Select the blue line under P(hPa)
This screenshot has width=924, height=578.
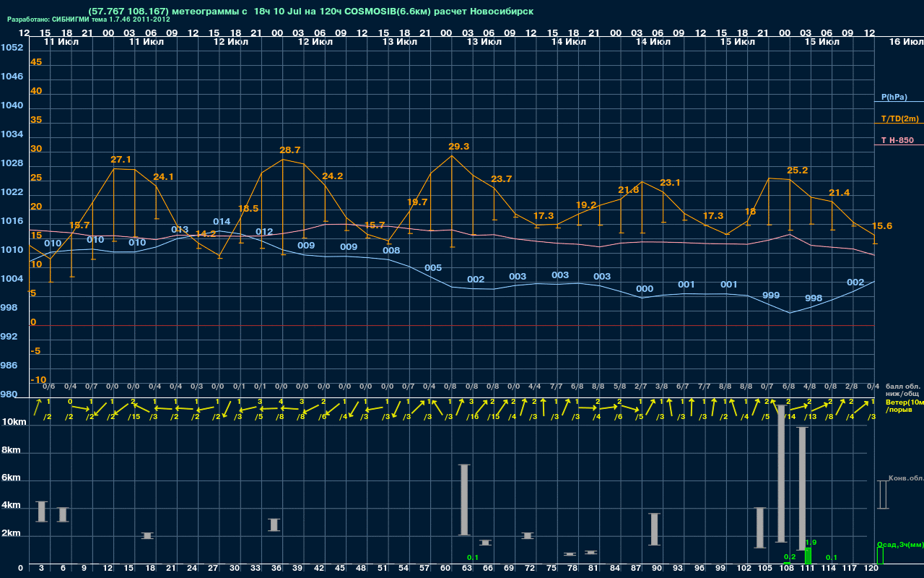point(899,103)
